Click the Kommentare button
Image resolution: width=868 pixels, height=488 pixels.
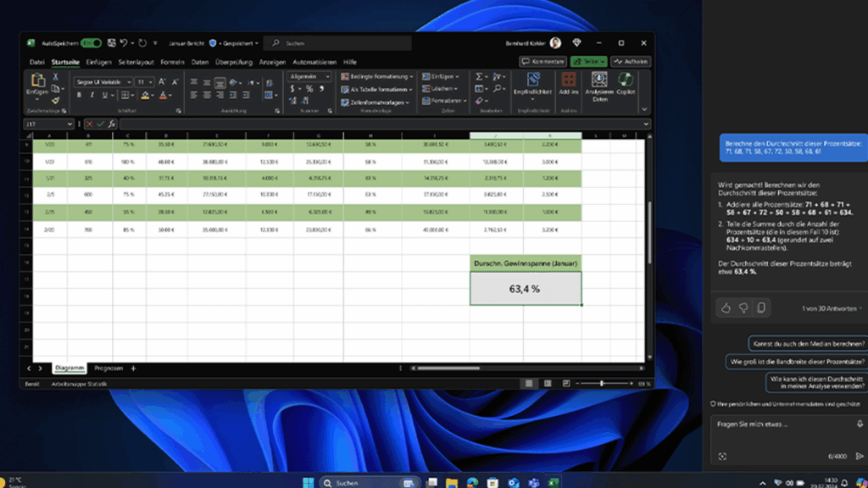pos(543,62)
